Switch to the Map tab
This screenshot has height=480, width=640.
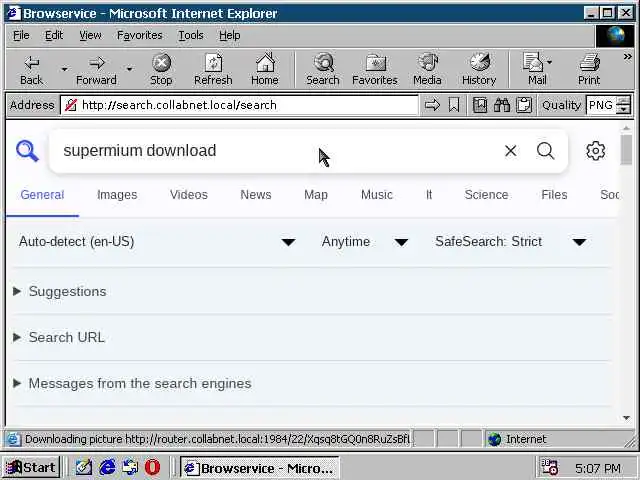click(316, 195)
